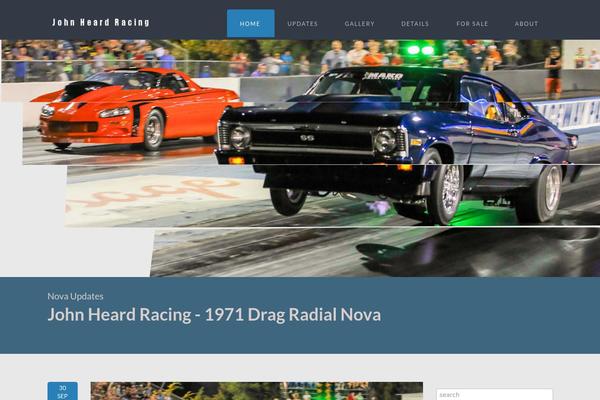
Task: Select the Details menu item
Action: click(x=415, y=23)
